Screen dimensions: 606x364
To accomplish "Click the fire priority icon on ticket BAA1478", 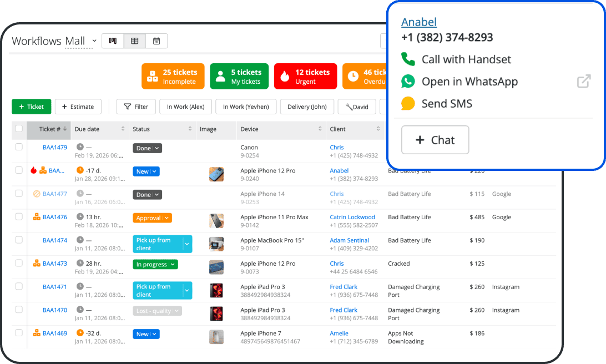I will (33, 171).
